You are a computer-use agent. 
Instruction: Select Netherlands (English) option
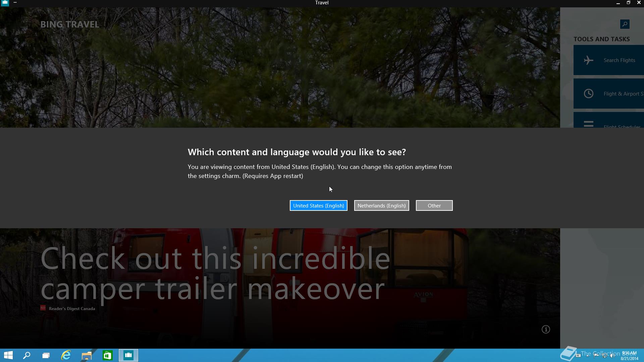[381, 205]
